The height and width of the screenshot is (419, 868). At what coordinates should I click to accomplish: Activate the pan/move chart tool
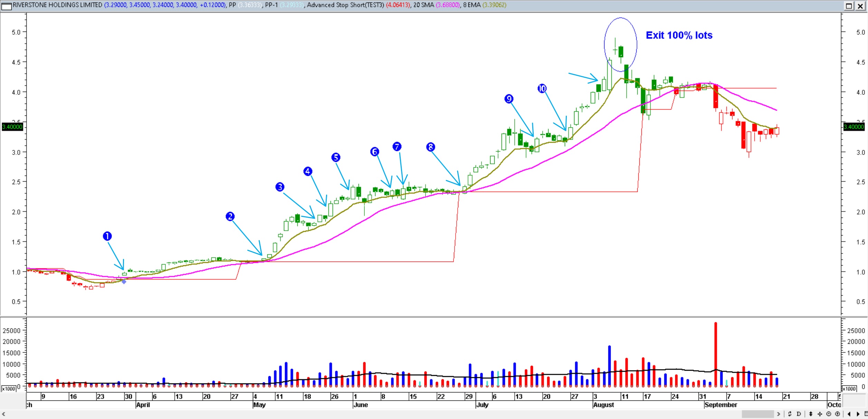820,414
